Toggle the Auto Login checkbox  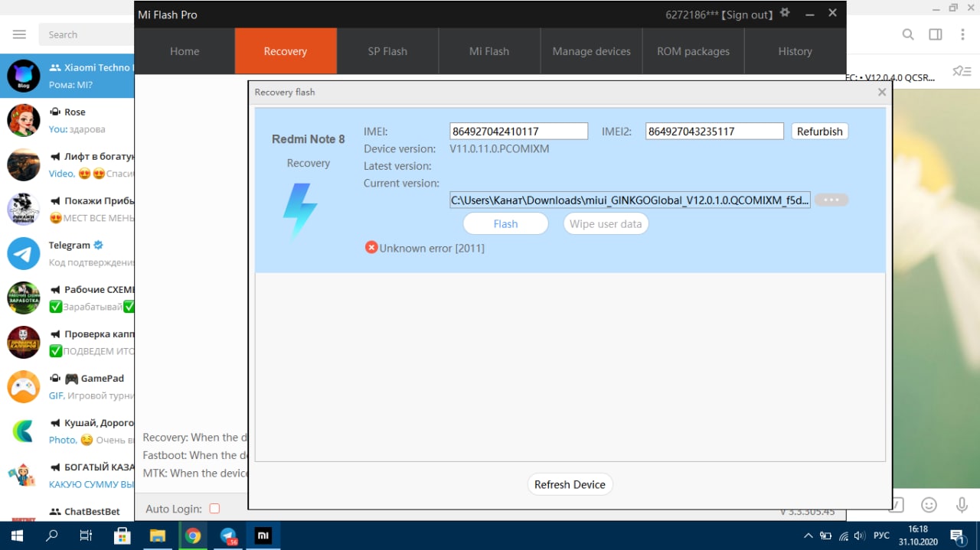tap(214, 509)
